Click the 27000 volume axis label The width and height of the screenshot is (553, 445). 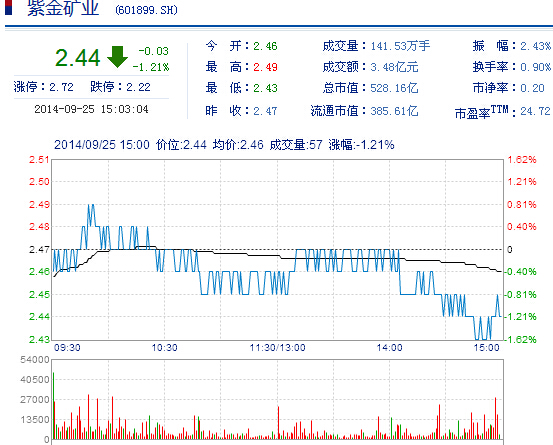[35, 400]
